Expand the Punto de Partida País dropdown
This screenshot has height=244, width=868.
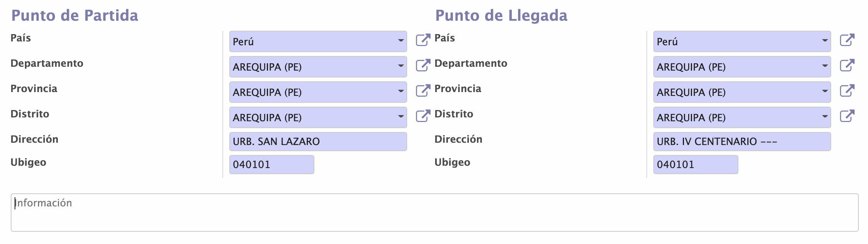tap(401, 41)
